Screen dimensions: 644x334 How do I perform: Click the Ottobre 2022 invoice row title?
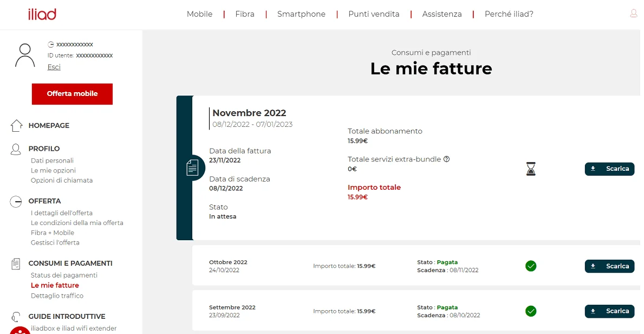pos(228,262)
